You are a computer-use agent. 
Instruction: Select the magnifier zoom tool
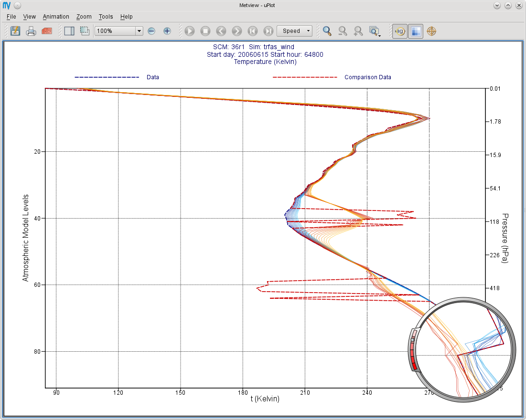click(327, 31)
